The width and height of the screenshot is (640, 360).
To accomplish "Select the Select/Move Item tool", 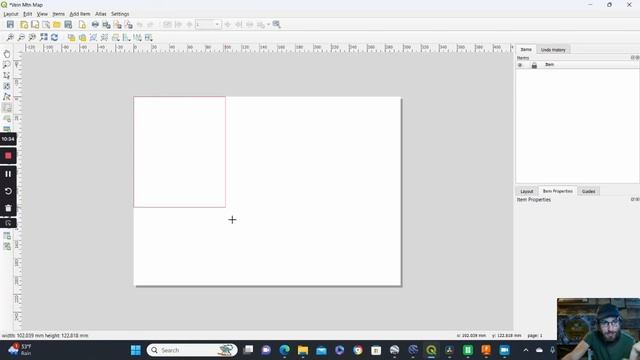I will click(7, 76).
